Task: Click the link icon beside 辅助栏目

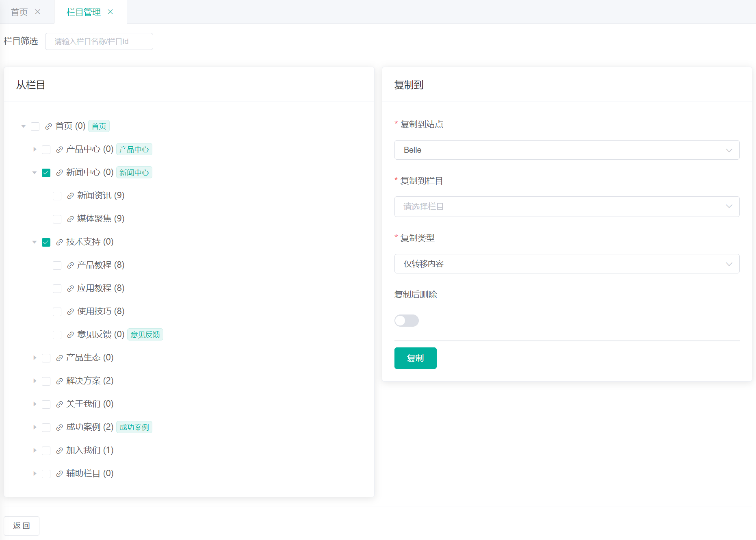Action: click(59, 474)
